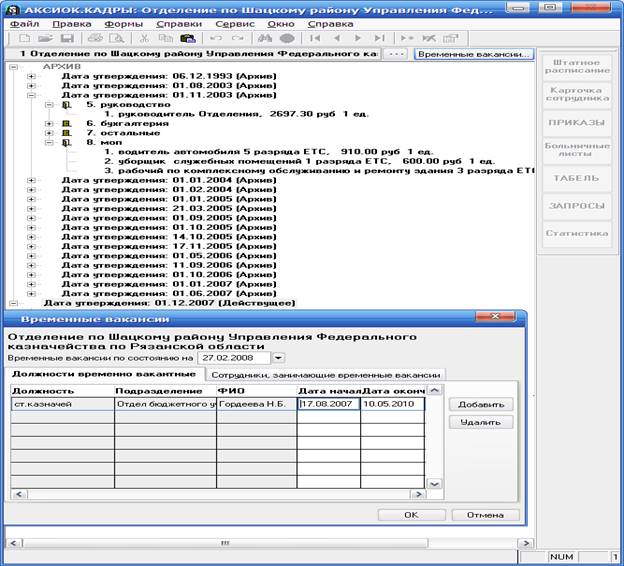
Task: Open the vacancy date dropdown 27.02.2008
Action: tap(279, 358)
